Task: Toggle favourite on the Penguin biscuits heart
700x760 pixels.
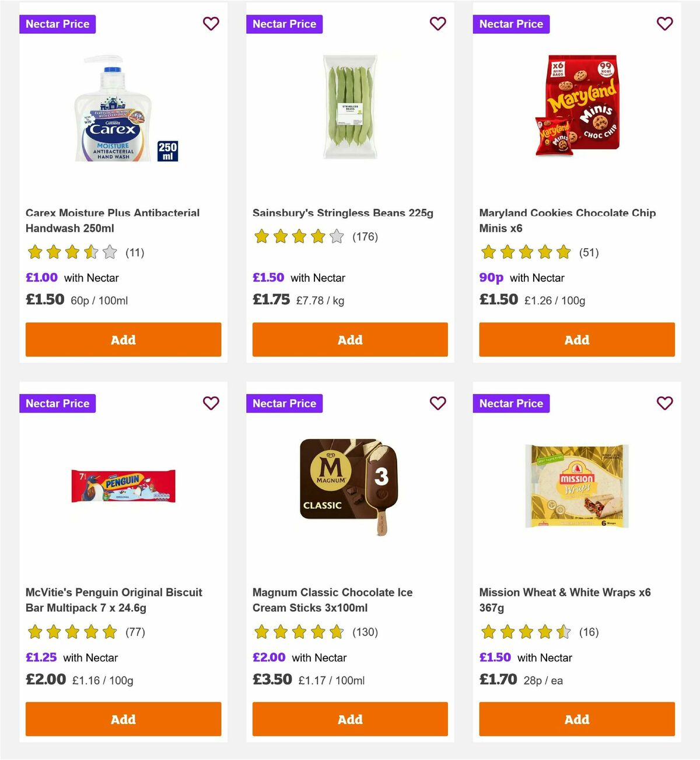Action: pyautogui.click(x=211, y=403)
